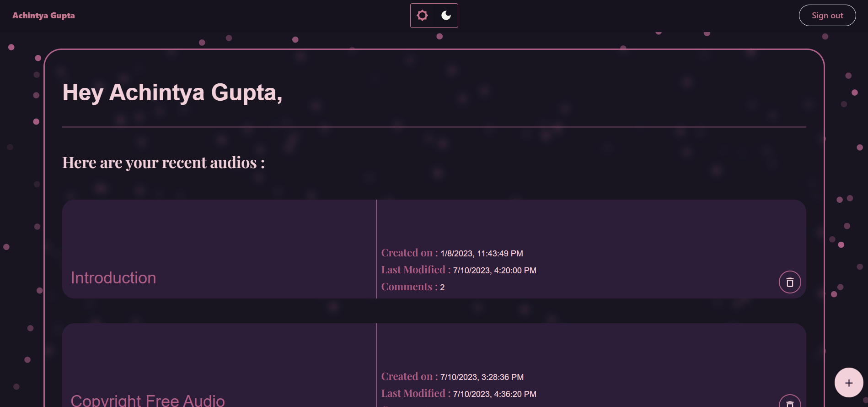Click the trash icon on the Introduction card
The width and height of the screenshot is (868, 407).
(x=789, y=282)
